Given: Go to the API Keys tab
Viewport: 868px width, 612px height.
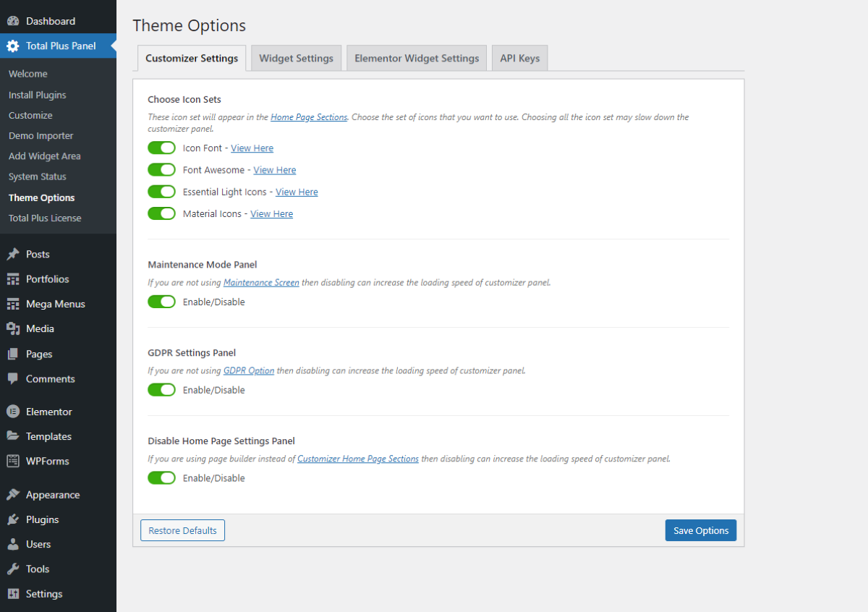Looking at the screenshot, I should point(520,59).
